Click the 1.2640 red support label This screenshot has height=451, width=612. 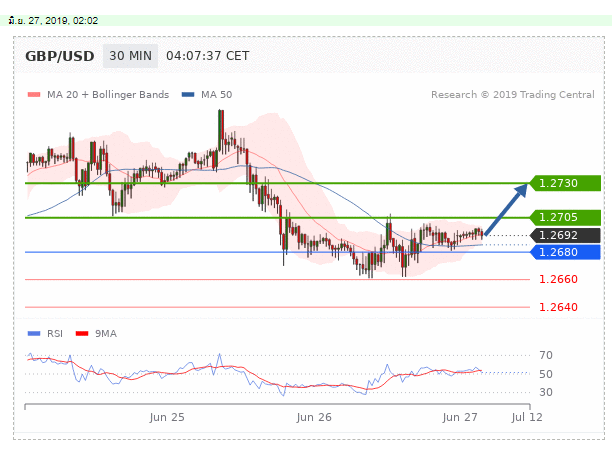558,307
